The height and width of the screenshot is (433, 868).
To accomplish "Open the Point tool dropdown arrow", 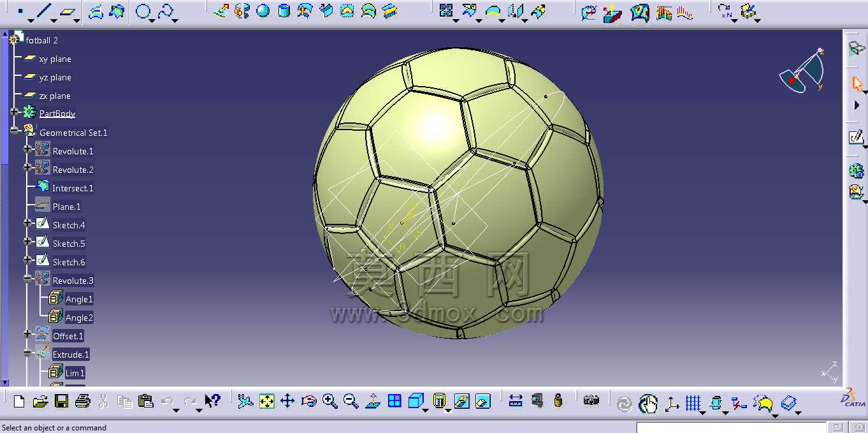I will pyautogui.click(x=30, y=20).
